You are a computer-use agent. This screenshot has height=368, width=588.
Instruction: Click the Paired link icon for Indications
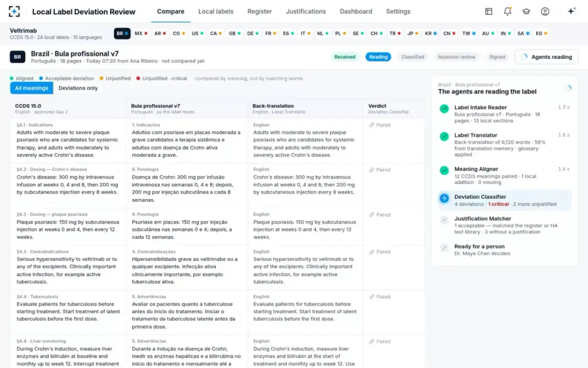point(372,125)
